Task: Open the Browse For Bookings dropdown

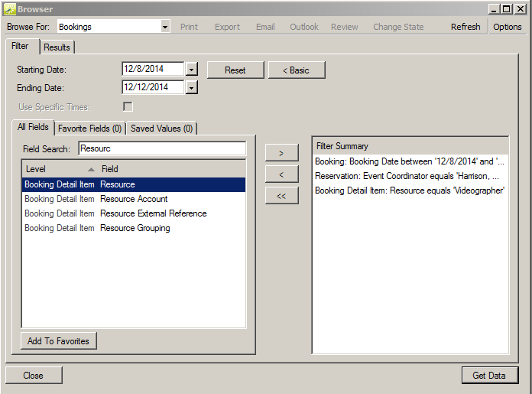Action: (165, 27)
